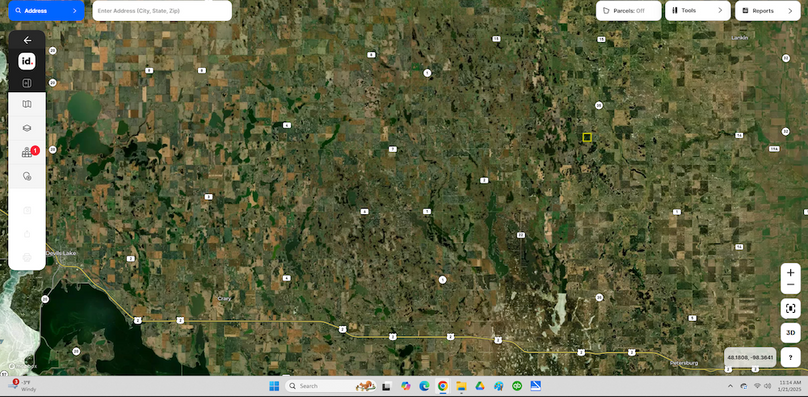Show hidden system tray icons
The width and height of the screenshot is (808, 397).
click(x=730, y=386)
